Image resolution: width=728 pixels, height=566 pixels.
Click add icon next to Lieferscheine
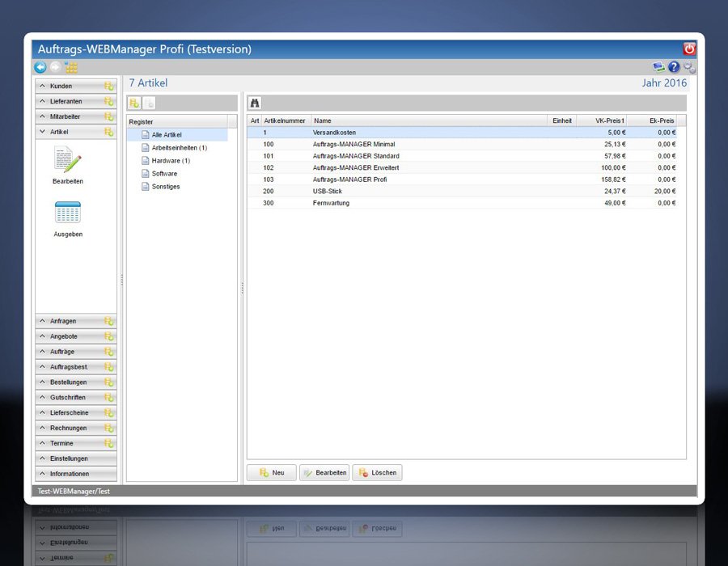tap(108, 413)
